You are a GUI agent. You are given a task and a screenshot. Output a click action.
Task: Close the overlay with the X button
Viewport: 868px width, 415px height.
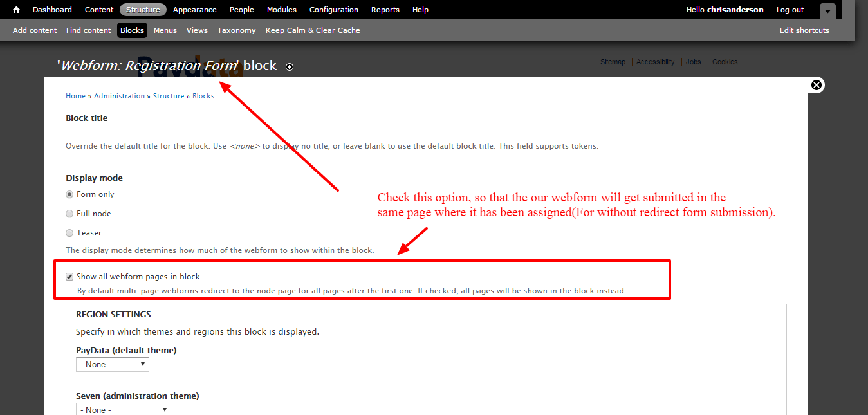point(817,85)
